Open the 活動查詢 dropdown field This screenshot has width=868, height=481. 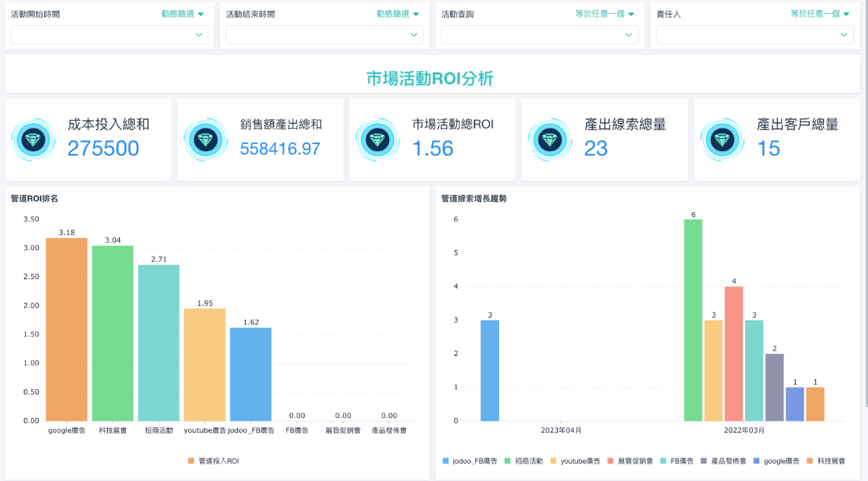pos(539,34)
